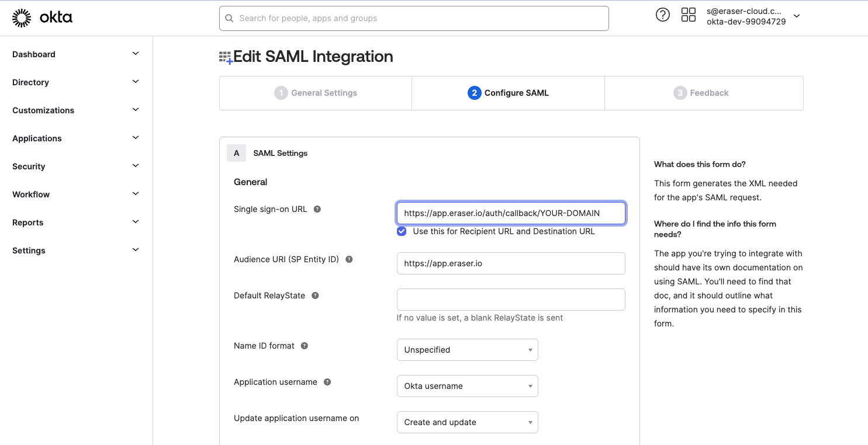
Task: Click the 'Audience URI (SP Entity ID)' label
Action: 286,259
